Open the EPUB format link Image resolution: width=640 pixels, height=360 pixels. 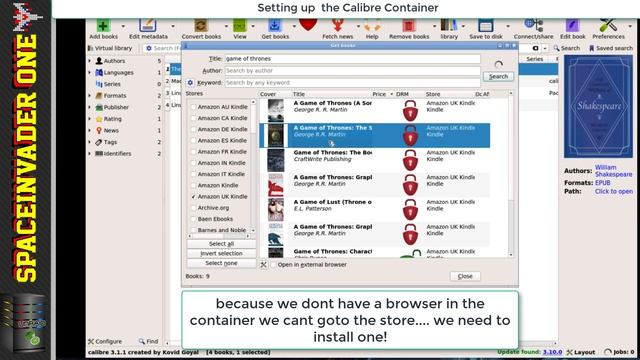pos(602,183)
